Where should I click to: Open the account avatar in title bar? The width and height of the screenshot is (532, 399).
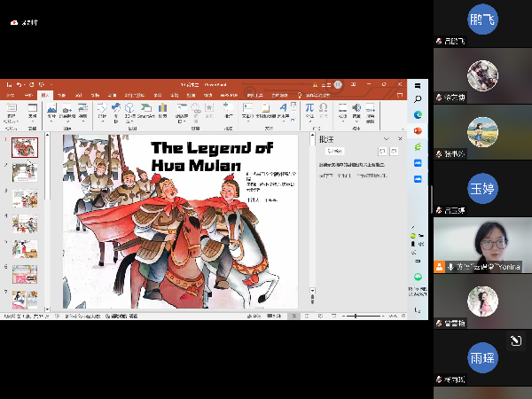338,84
